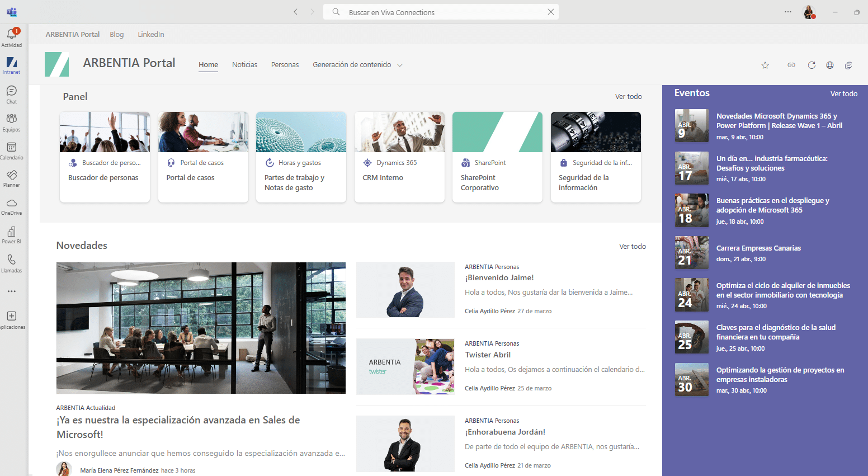Viewport: 868px width, 476px height.
Task: Open the industria farmacéutica event
Action: point(772,163)
